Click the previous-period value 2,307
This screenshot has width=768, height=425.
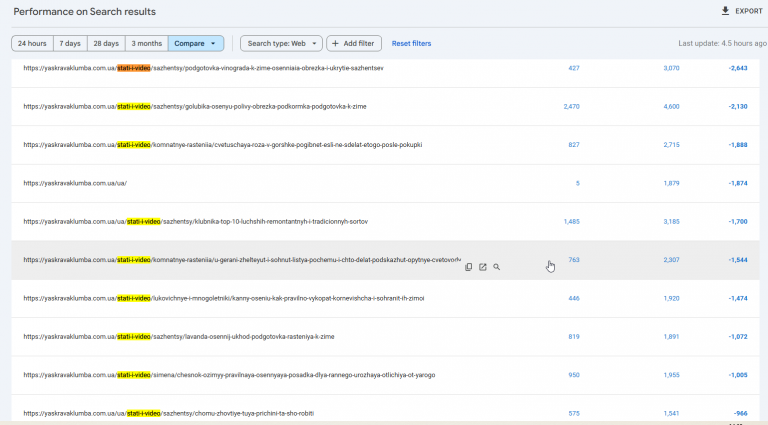[x=671, y=260]
